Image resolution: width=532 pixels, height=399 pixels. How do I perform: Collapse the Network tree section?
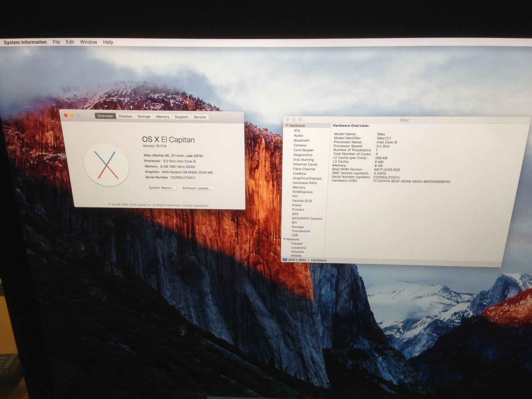point(285,239)
